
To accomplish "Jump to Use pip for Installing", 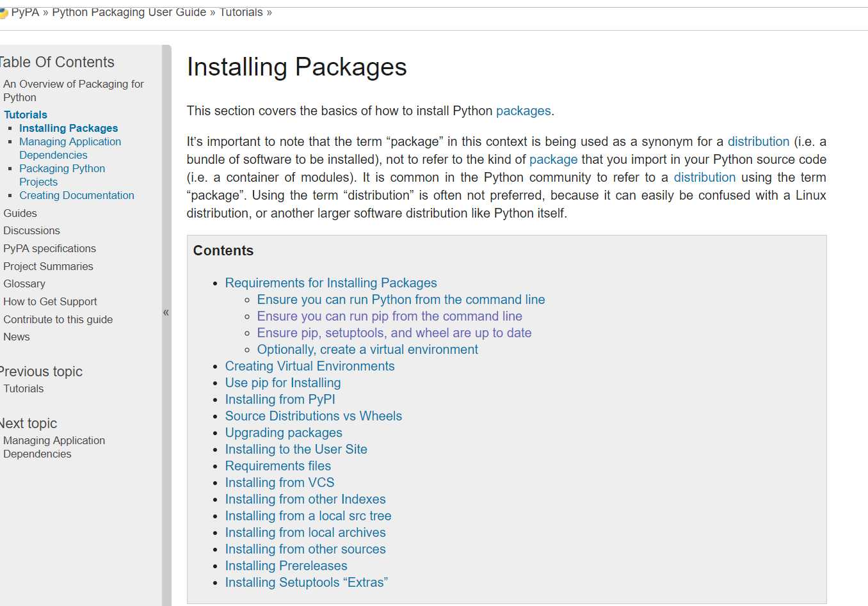I will [283, 383].
